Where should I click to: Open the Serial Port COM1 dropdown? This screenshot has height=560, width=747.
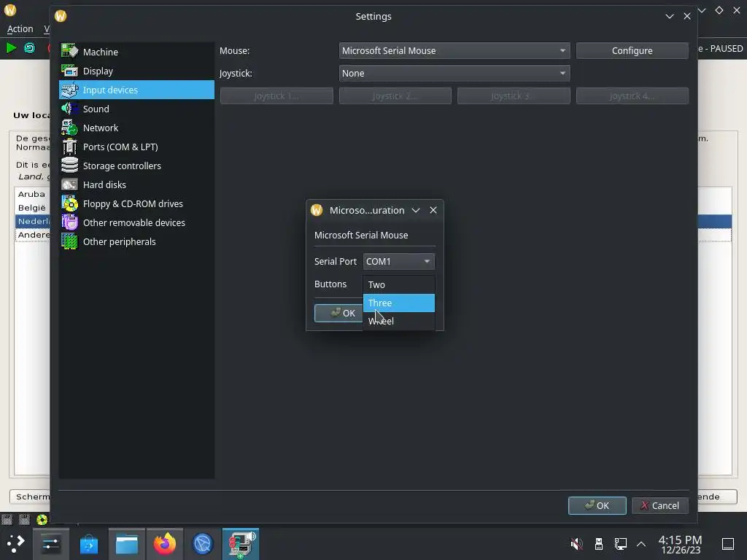pyautogui.click(x=399, y=262)
